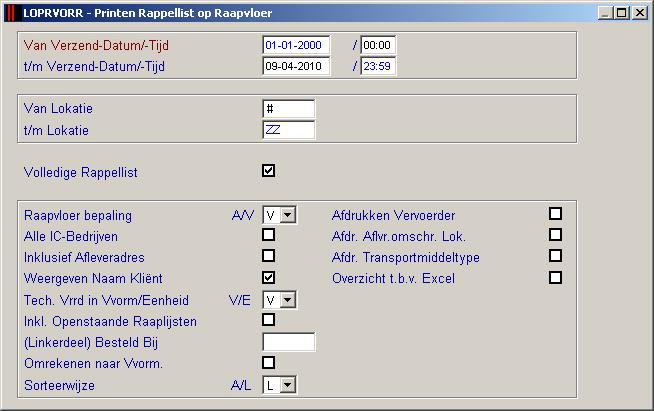This screenshot has height=411, width=654.
Task: Click the 'Van Verzend-Datum/-Tijd' label
Action: click(x=96, y=45)
